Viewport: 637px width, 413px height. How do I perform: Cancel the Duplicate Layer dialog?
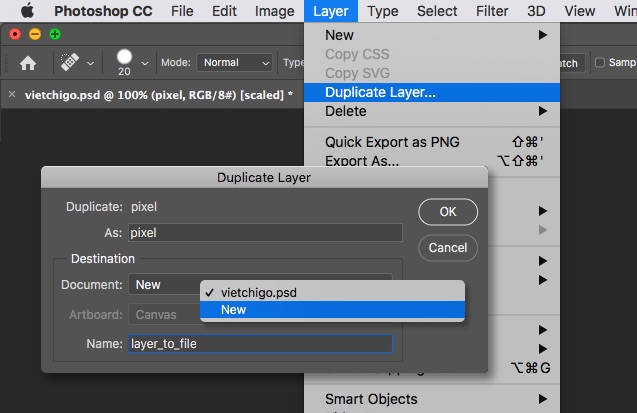pos(447,247)
